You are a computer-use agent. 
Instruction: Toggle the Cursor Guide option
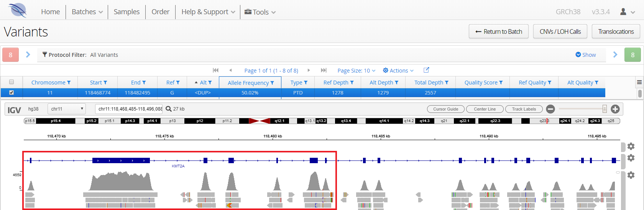[x=446, y=109]
